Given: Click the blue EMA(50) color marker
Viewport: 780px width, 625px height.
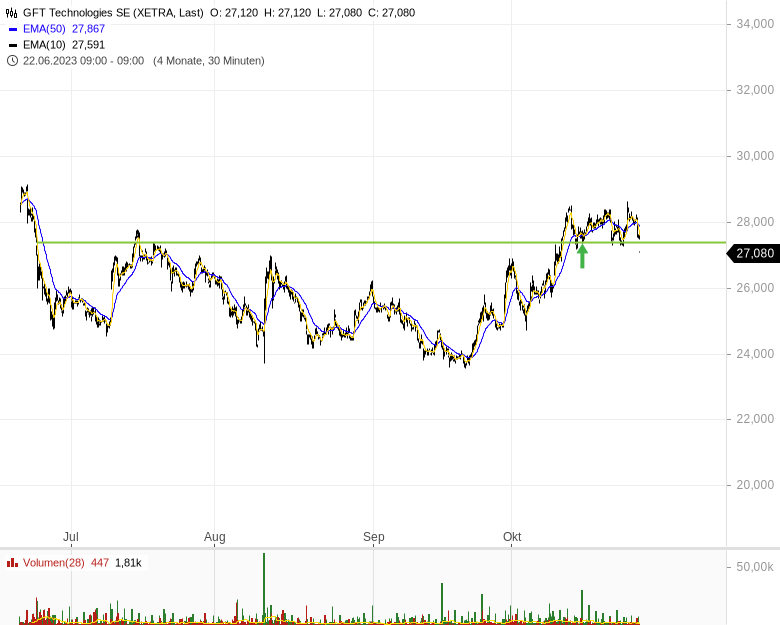Looking at the screenshot, I should [x=13, y=29].
